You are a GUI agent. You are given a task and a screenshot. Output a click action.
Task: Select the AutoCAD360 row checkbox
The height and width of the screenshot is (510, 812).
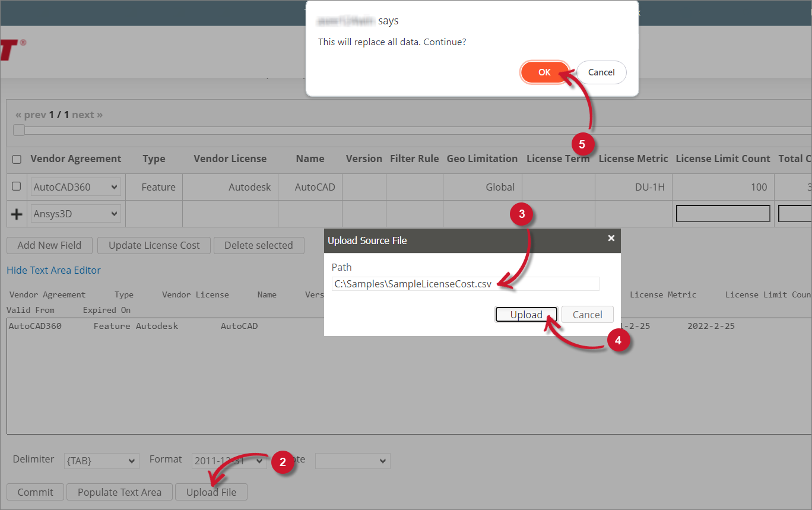pyautogui.click(x=16, y=186)
